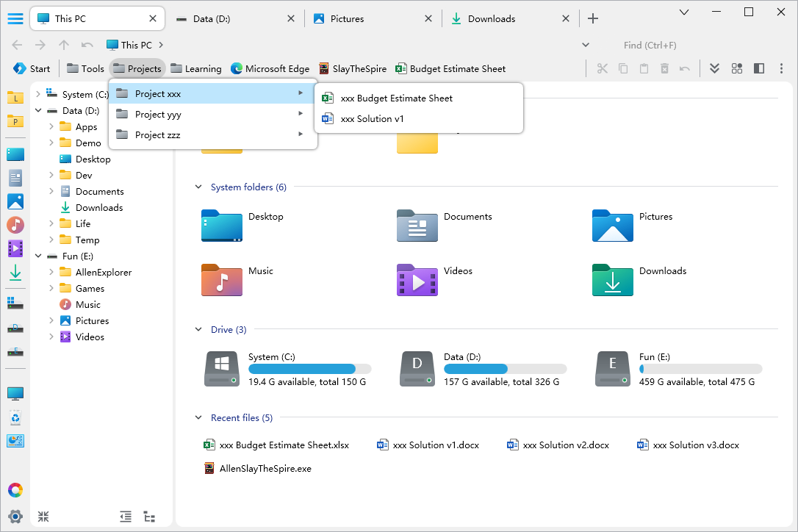This screenshot has width=798, height=532.
Task: Toggle the preview pane layout icon
Action: pyautogui.click(x=759, y=68)
